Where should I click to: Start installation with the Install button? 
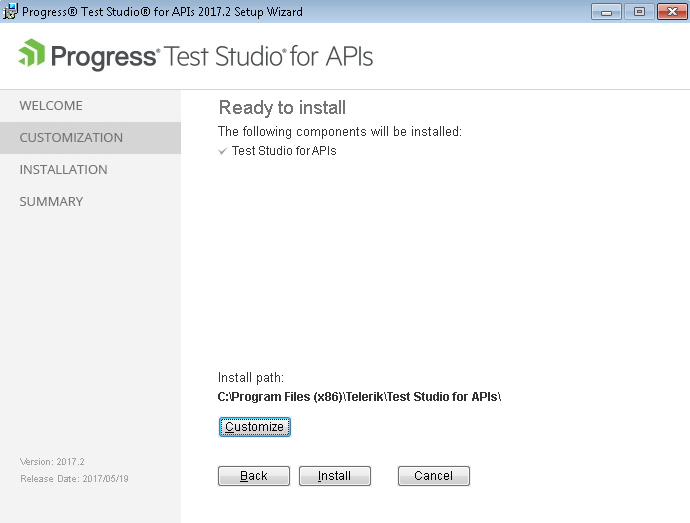click(334, 476)
